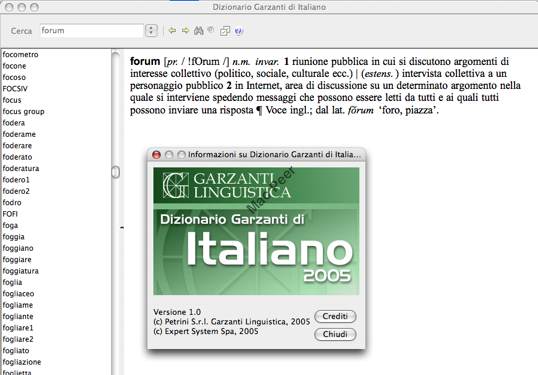Select 'fogliaceo' in the word list
Viewport: 538px width, 375px height.
[18, 294]
